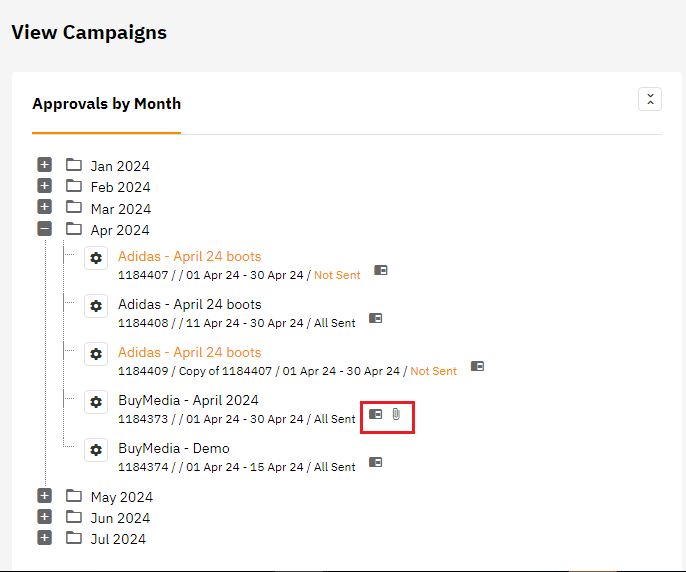This screenshot has height=572, width=686.
Task: Expand the May 2024 folder
Action: [44, 496]
